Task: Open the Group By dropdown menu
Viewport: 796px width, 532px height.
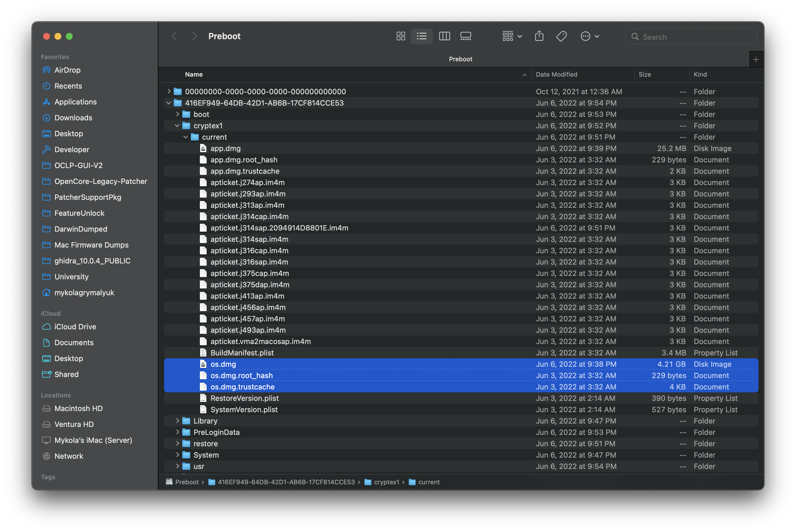Action: pyautogui.click(x=512, y=36)
